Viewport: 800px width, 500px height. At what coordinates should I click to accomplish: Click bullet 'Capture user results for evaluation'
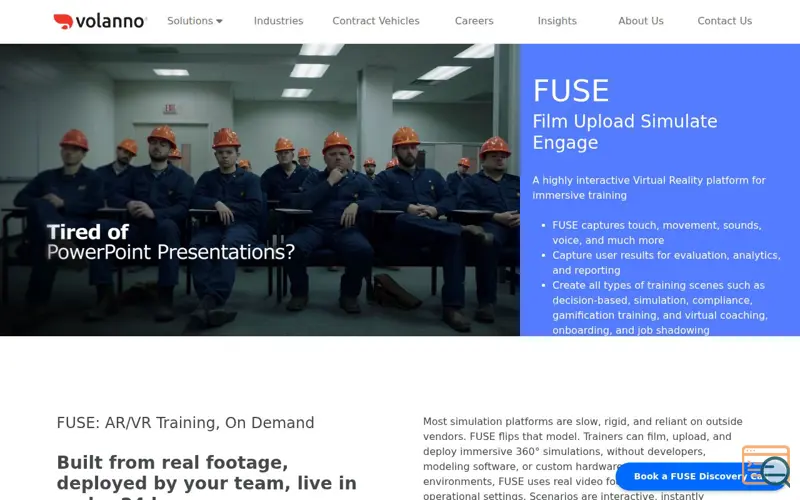[666, 263]
